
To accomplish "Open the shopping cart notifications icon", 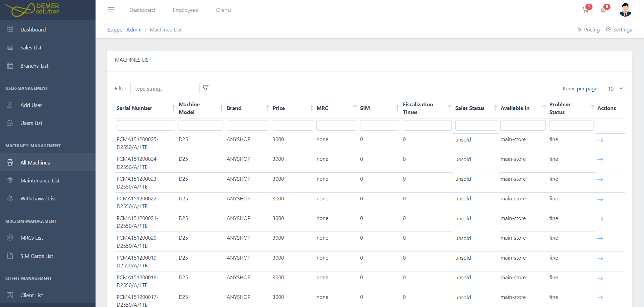I will pos(586,10).
